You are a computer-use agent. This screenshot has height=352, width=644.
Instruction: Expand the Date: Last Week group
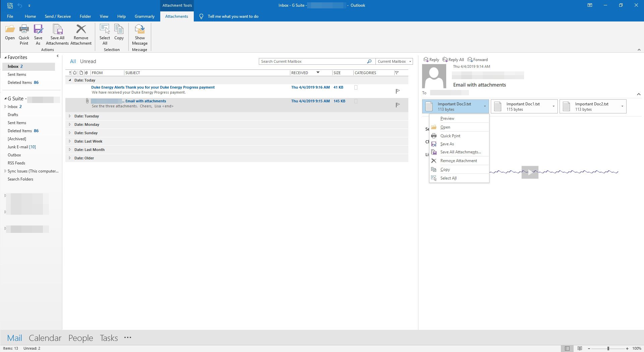point(70,141)
